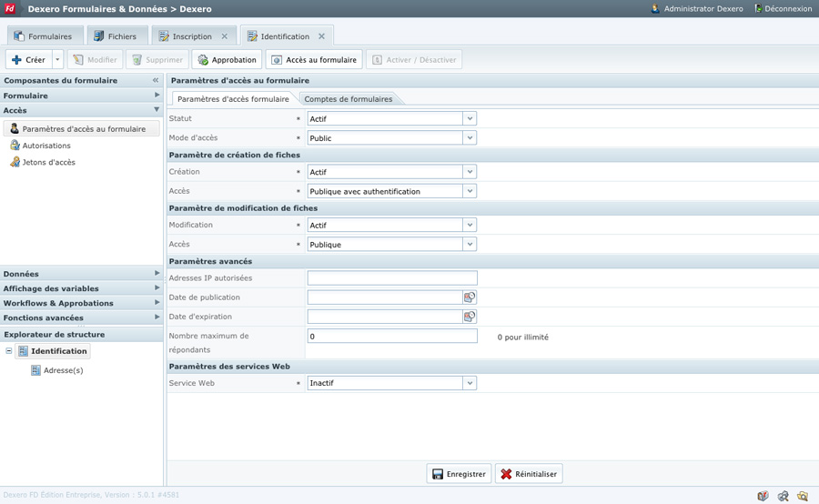Collapse the left panel with double-arrow icon
This screenshot has width=819, height=504.
pos(156,80)
